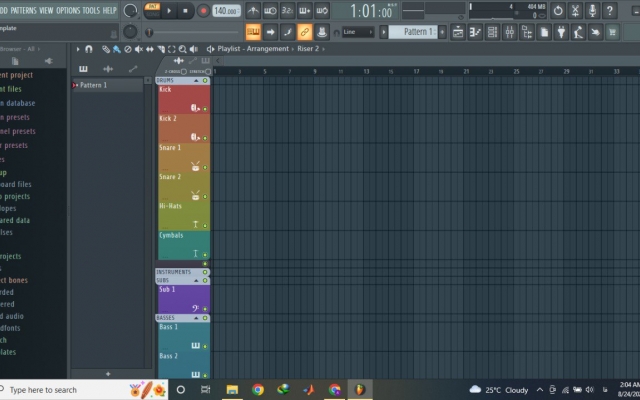Open the Piano roll icon
This screenshot has width=640, height=400.
475,32
